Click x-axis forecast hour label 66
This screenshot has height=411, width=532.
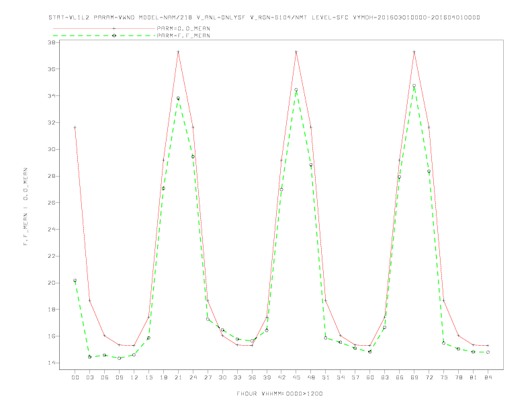(x=400, y=377)
